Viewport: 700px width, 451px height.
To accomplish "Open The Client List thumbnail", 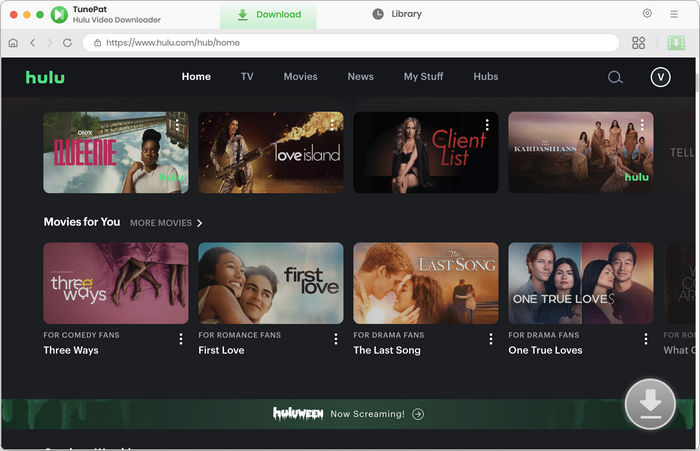I will [x=426, y=153].
